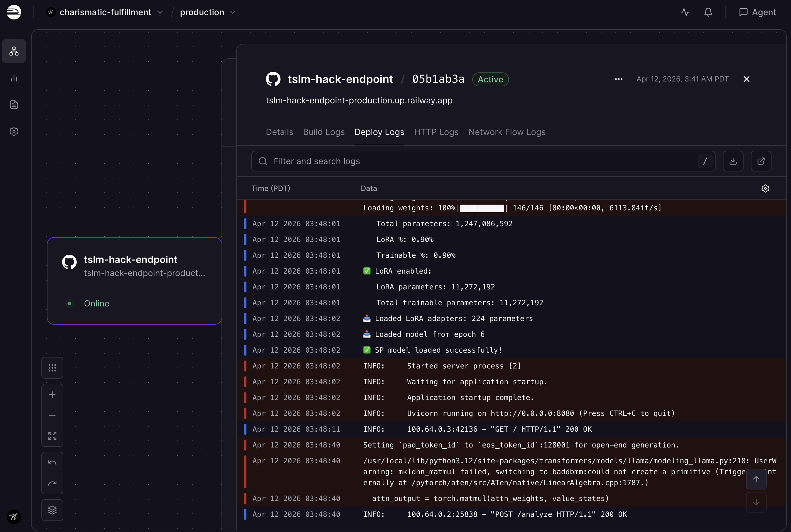Open the log column settings gear

point(765,189)
